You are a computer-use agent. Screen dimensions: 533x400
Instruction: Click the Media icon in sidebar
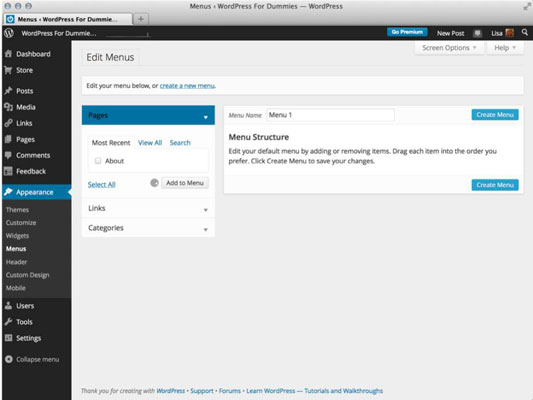point(8,107)
